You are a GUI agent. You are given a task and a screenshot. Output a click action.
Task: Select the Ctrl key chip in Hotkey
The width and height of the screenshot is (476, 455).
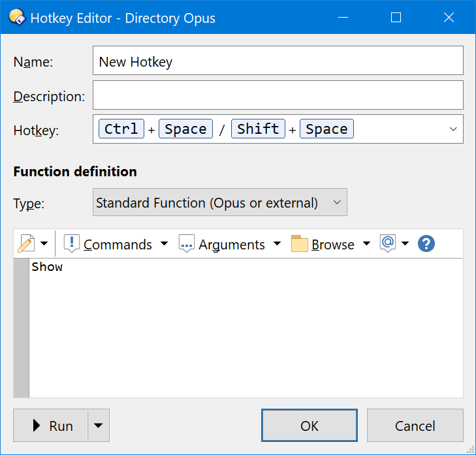point(121,129)
